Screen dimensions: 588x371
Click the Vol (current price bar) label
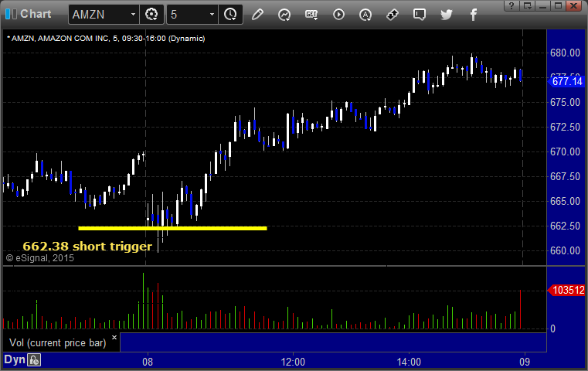pos(58,343)
